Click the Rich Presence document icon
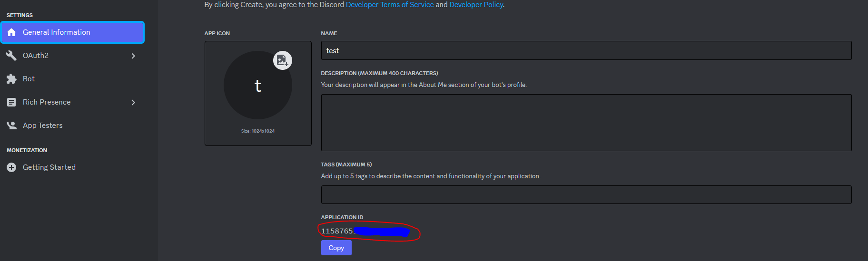 (x=11, y=102)
